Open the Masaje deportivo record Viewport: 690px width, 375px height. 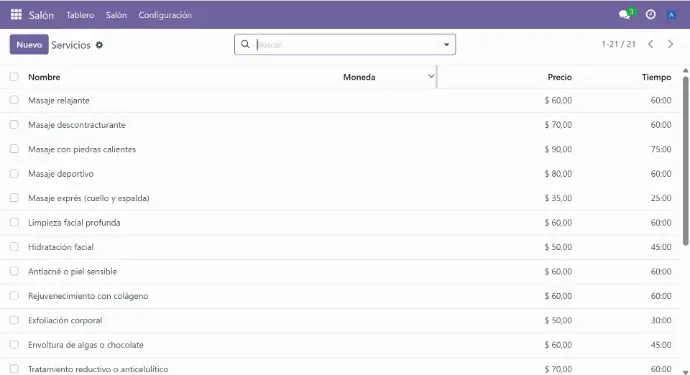pyautogui.click(x=61, y=174)
